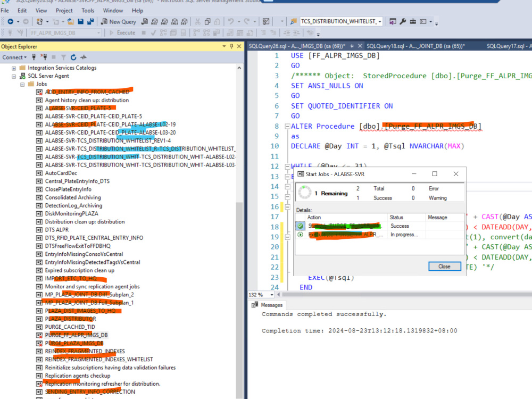The width and height of the screenshot is (532, 399).
Task: Click the DMX query icon
Action: (x=164, y=22)
